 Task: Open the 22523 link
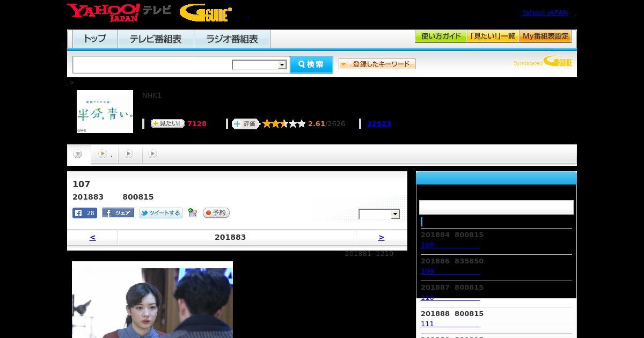tap(379, 124)
